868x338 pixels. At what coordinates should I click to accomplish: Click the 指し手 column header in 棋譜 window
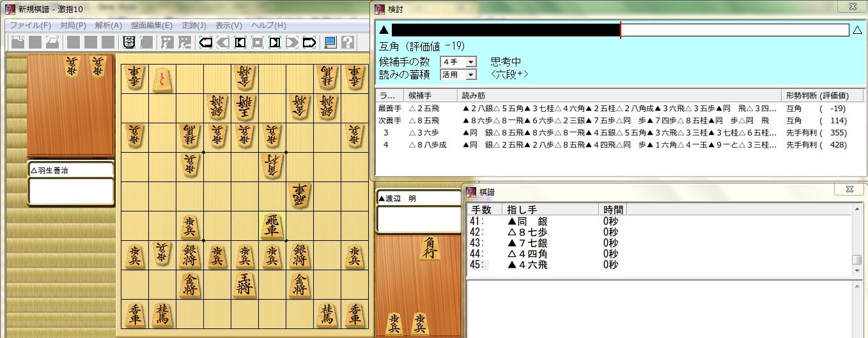(x=550, y=210)
